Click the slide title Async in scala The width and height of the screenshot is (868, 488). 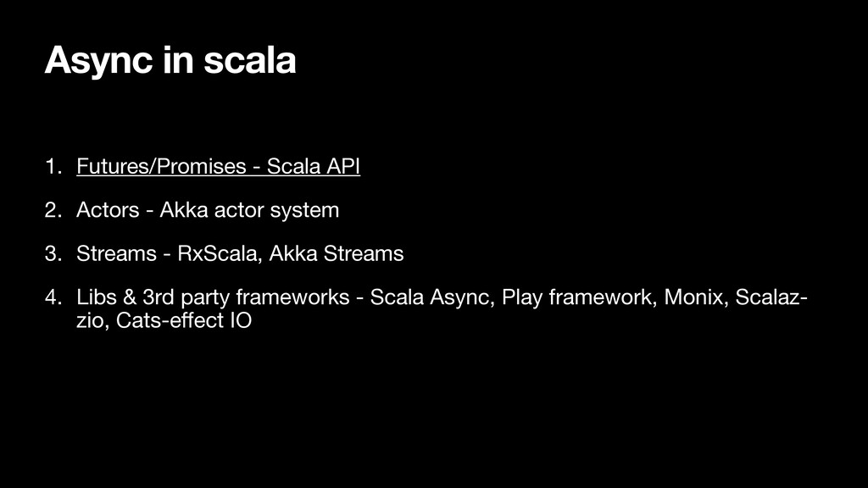(x=170, y=60)
